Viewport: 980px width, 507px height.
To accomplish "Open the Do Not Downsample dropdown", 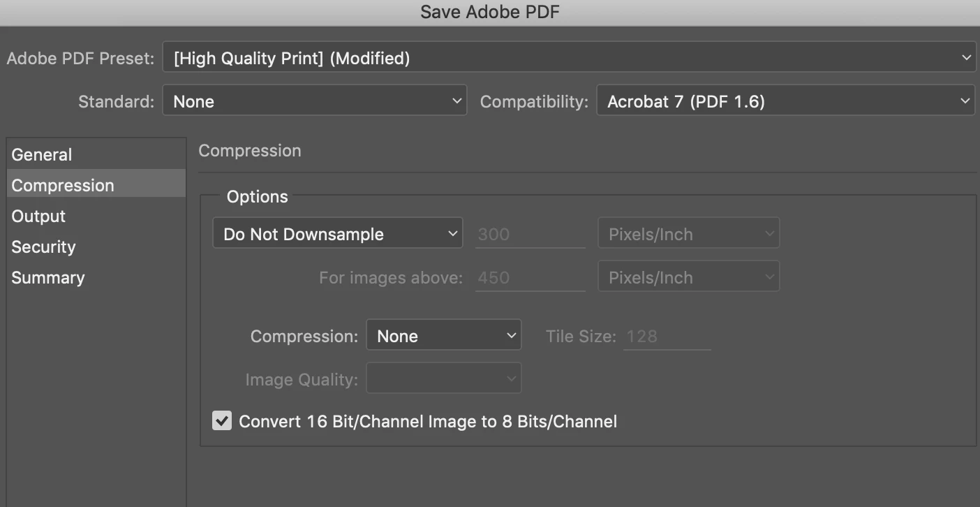I will click(337, 234).
